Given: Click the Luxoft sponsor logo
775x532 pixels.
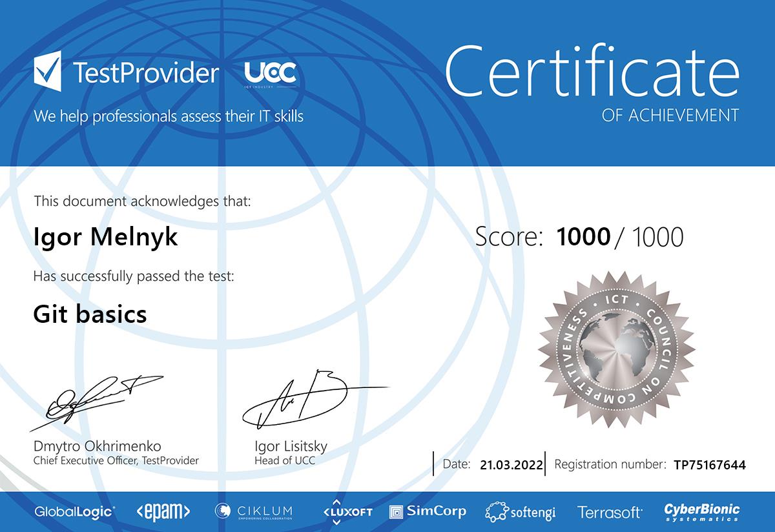Looking at the screenshot, I should click(348, 511).
